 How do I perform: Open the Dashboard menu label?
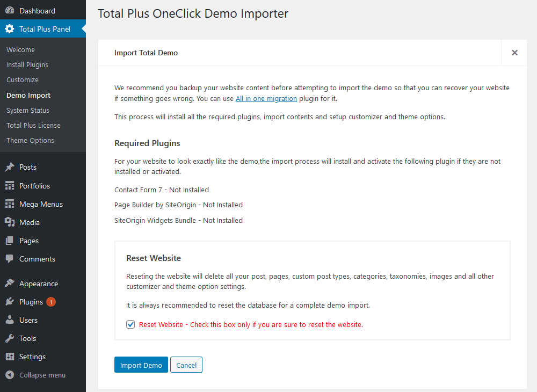coord(38,11)
